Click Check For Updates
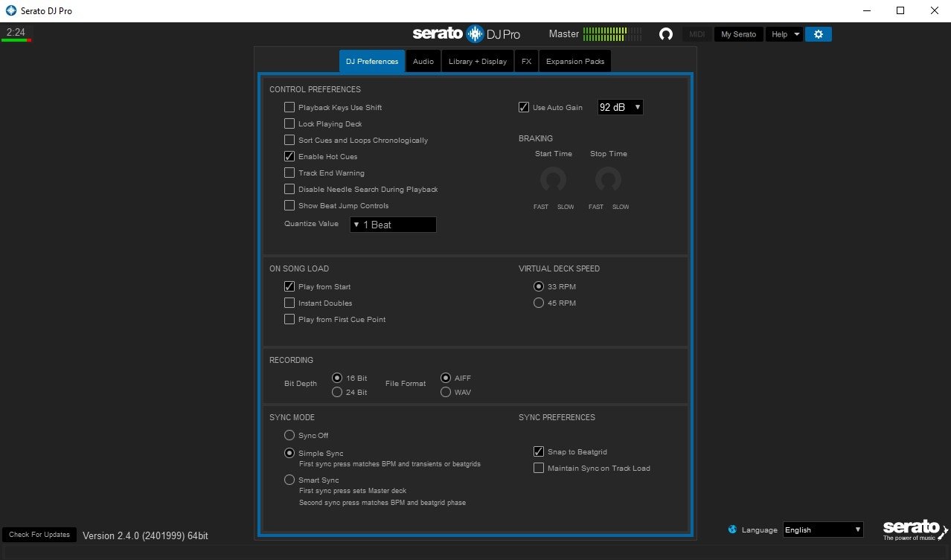 (39, 535)
